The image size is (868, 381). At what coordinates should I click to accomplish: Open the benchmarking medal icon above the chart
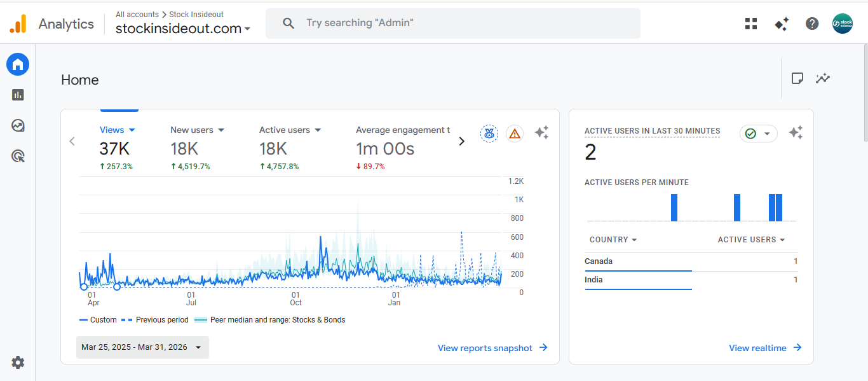(x=489, y=133)
